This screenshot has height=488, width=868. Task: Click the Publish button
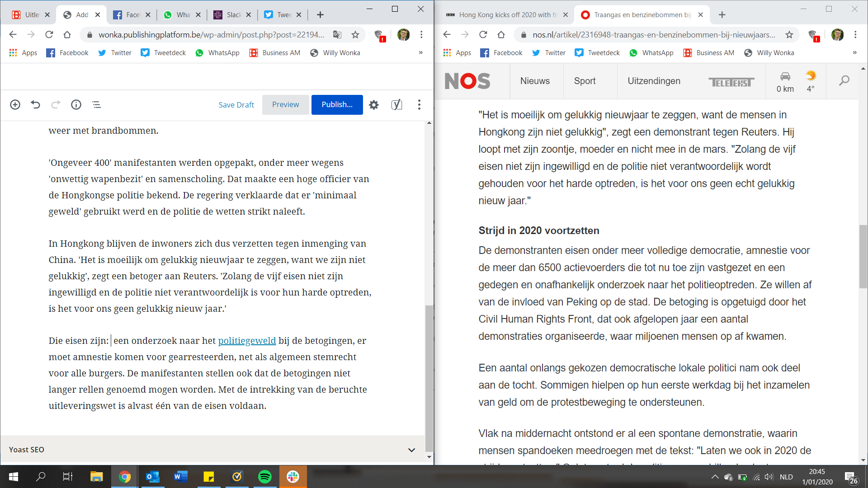point(337,105)
